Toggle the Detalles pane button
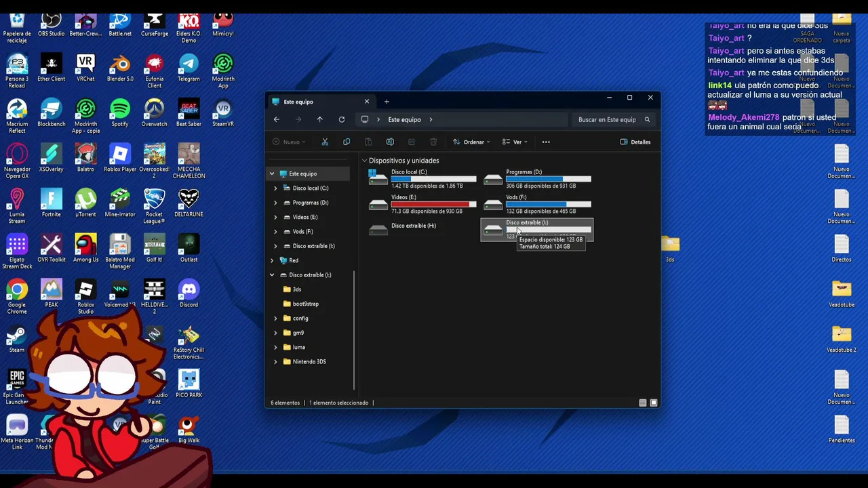This screenshot has width=868, height=488. pos(635,142)
